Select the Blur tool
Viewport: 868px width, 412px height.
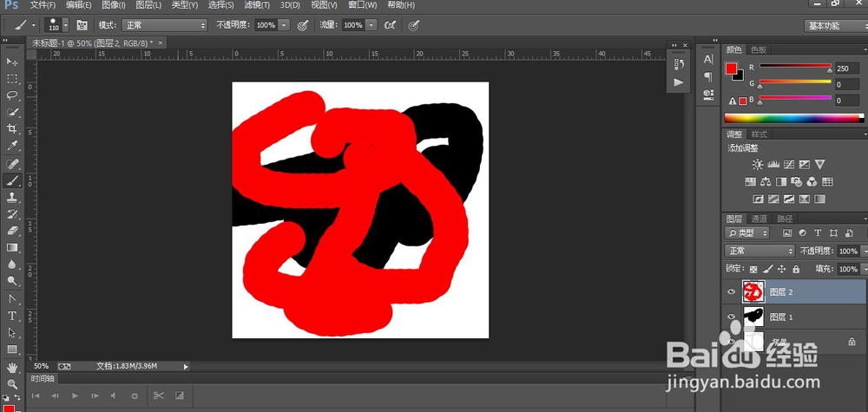coord(12,265)
